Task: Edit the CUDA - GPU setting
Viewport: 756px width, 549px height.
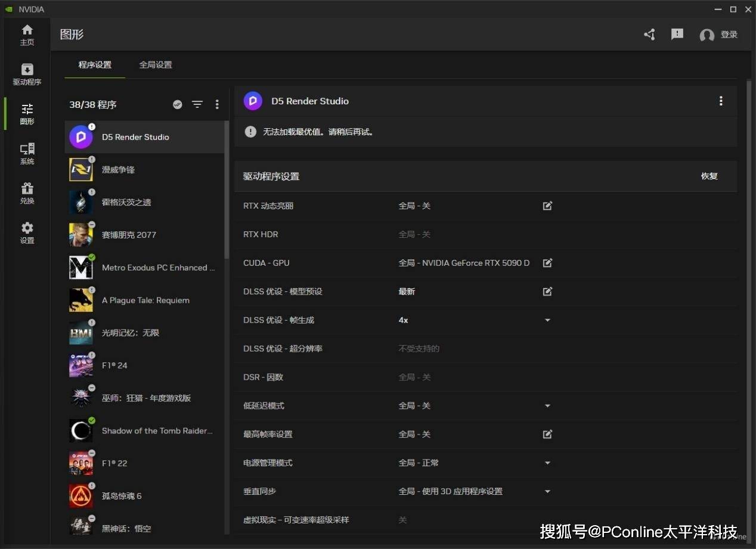Action: click(547, 263)
